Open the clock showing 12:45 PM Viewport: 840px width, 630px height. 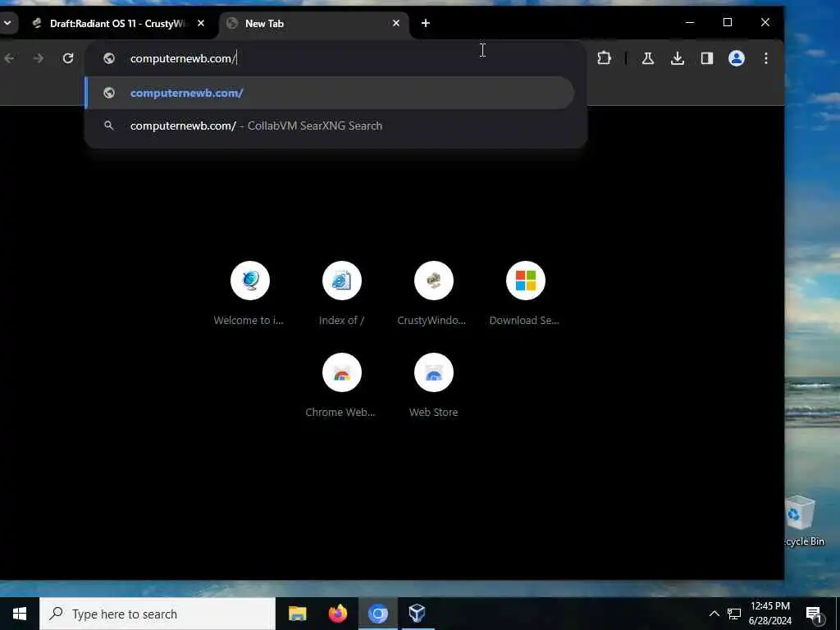[770, 614]
